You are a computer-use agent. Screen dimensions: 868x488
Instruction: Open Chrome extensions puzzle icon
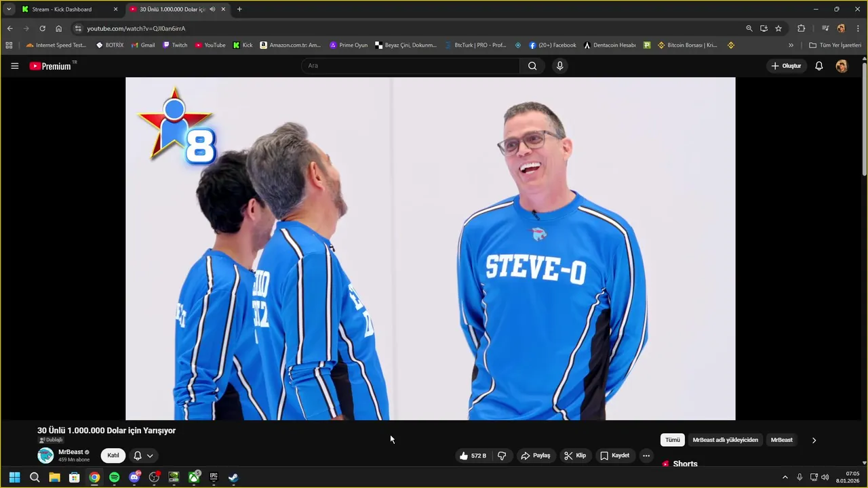pos(801,28)
